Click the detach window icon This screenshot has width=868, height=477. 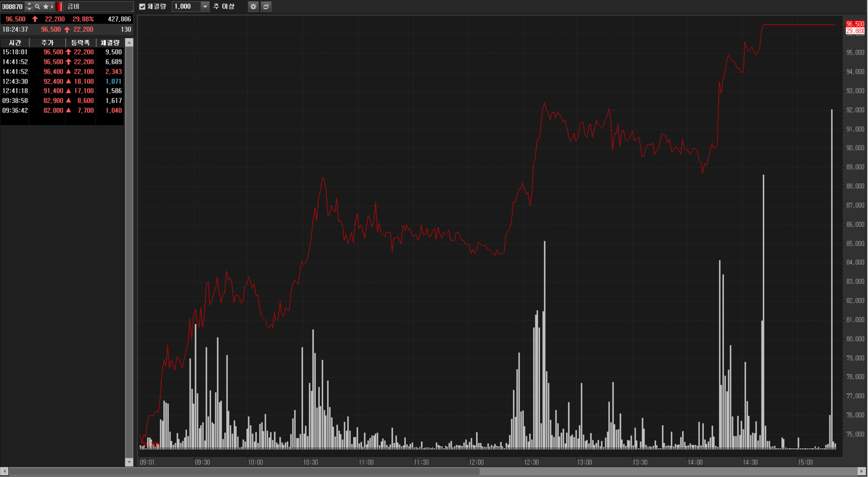coord(266,6)
